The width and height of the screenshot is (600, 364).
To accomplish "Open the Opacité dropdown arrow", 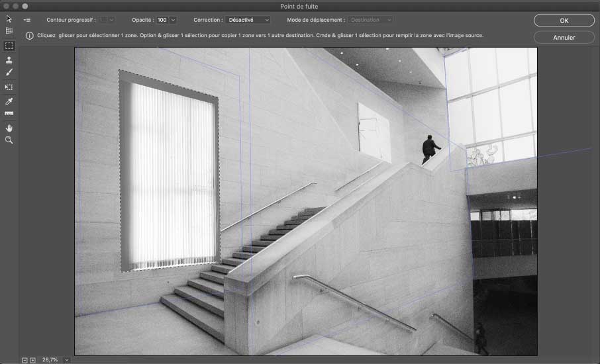I will coord(173,20).
